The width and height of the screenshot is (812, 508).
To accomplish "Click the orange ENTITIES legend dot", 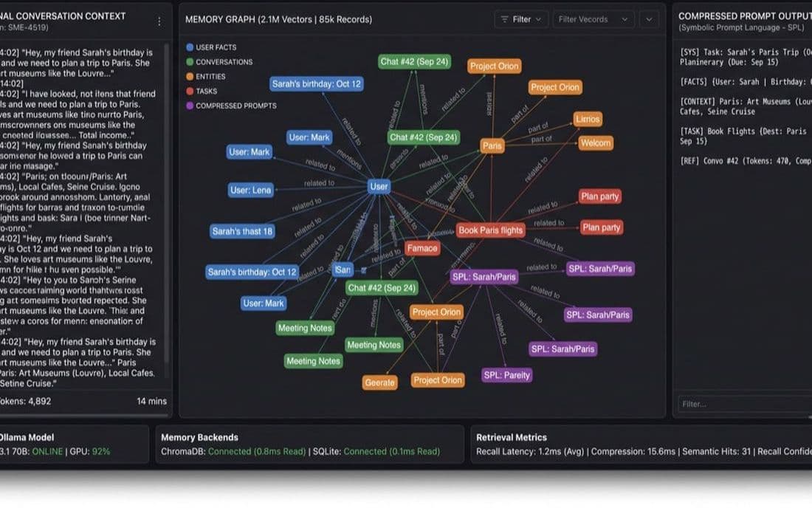I will point(190,76).
